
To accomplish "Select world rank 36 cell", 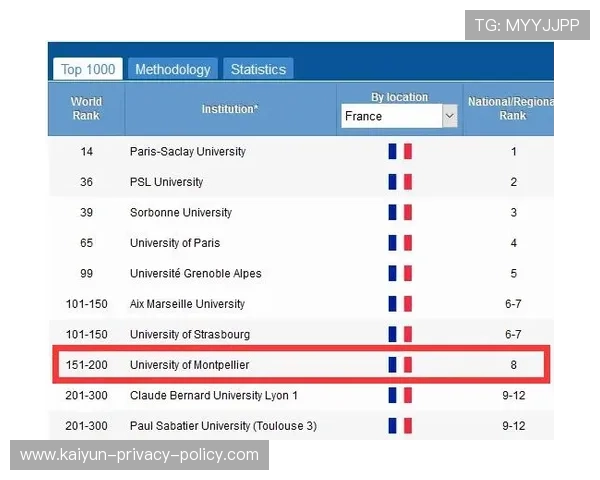I will coord(86,182).
